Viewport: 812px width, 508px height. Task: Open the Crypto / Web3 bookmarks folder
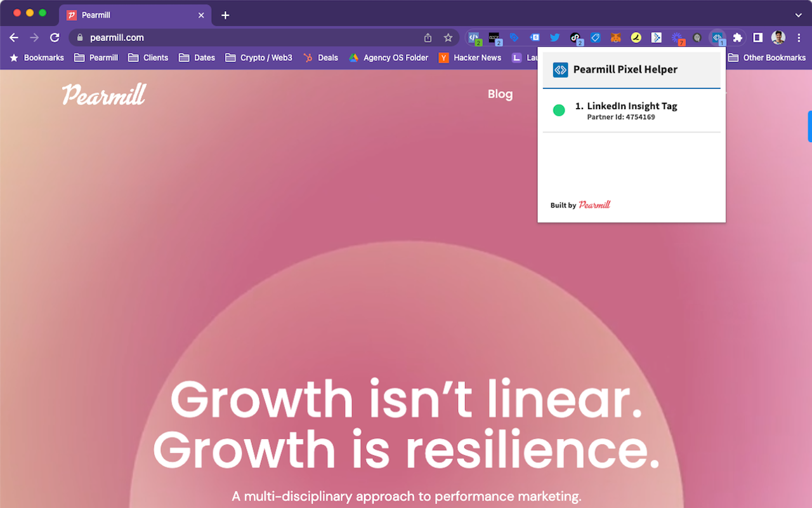click(x=259, y=58)
